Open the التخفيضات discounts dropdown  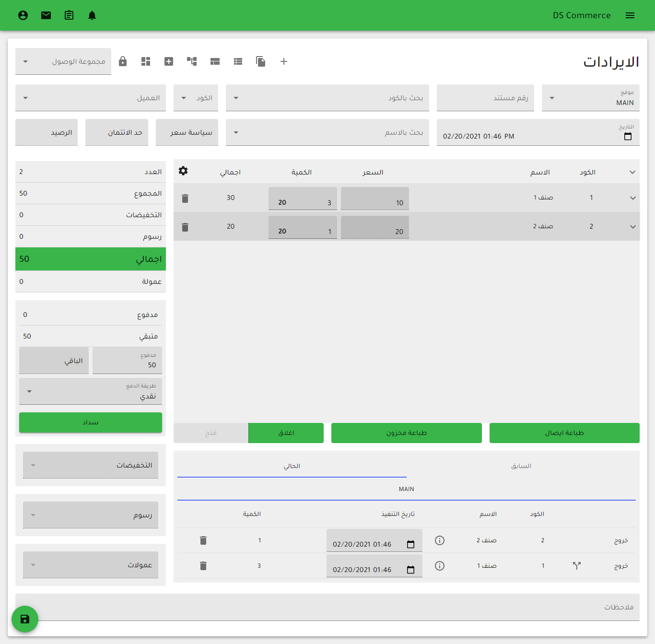click(90, 465)
